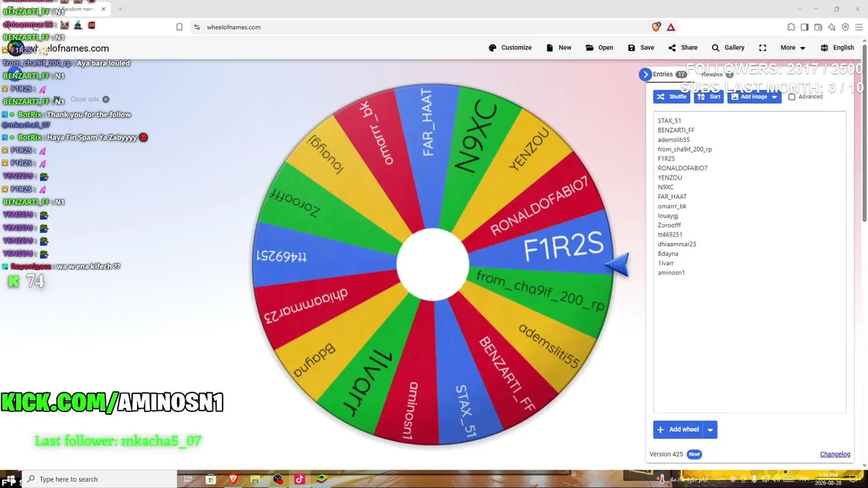Screen dimensions: 868x488
Task: Open BlueStacks from taskbar
Action: (321, 479)
